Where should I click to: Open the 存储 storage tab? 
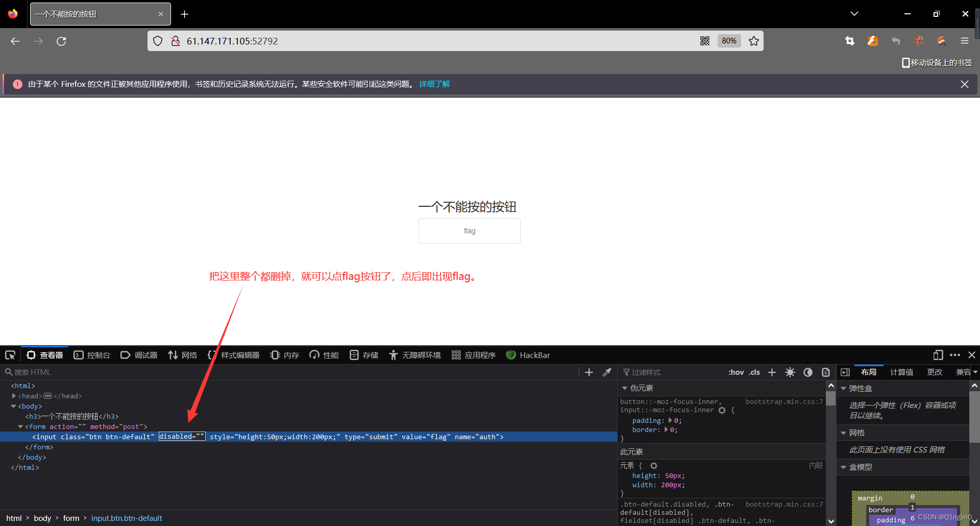point(364,355)
